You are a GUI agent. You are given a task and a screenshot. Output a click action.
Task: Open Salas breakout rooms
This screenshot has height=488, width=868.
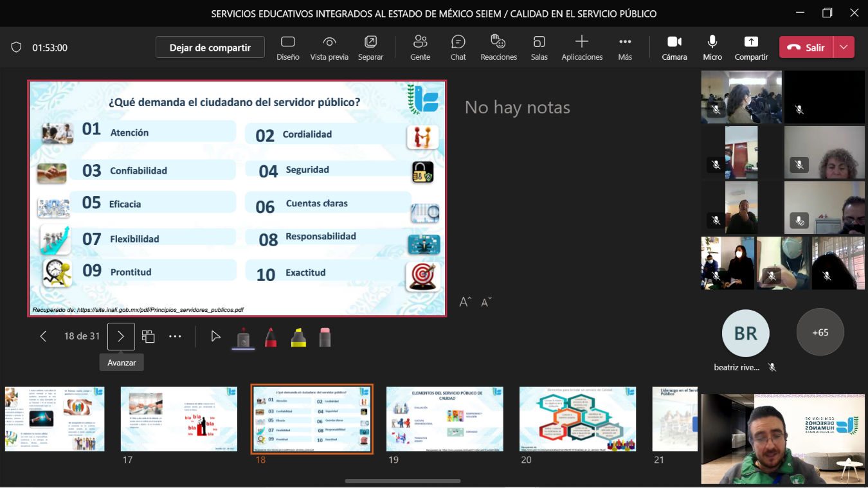pyautogui.click(x=539, y=48)
